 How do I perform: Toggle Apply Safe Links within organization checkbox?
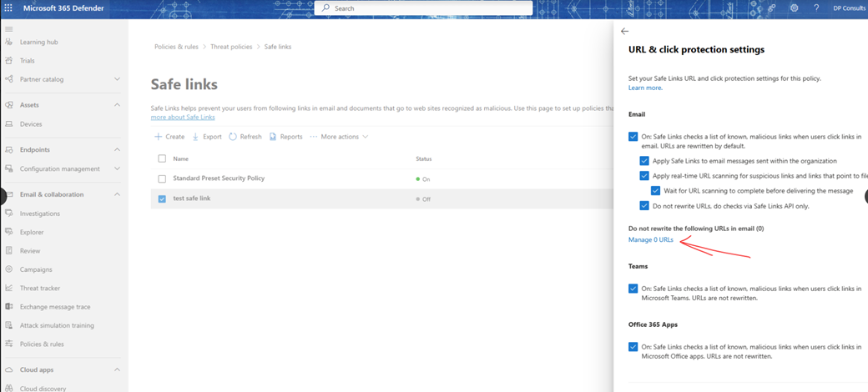tap(643, 161)
